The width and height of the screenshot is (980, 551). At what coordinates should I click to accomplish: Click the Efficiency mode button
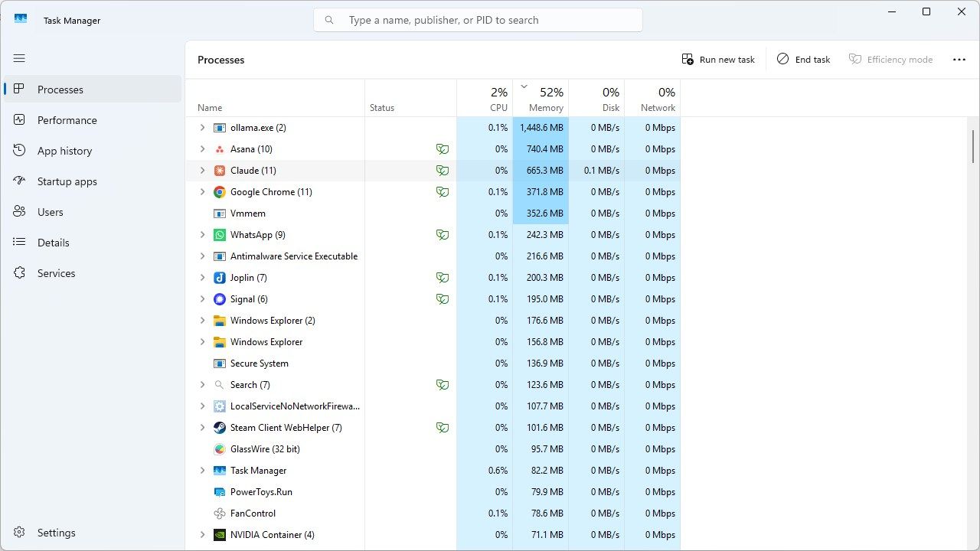pyautogui.click(x=890, y=60)
